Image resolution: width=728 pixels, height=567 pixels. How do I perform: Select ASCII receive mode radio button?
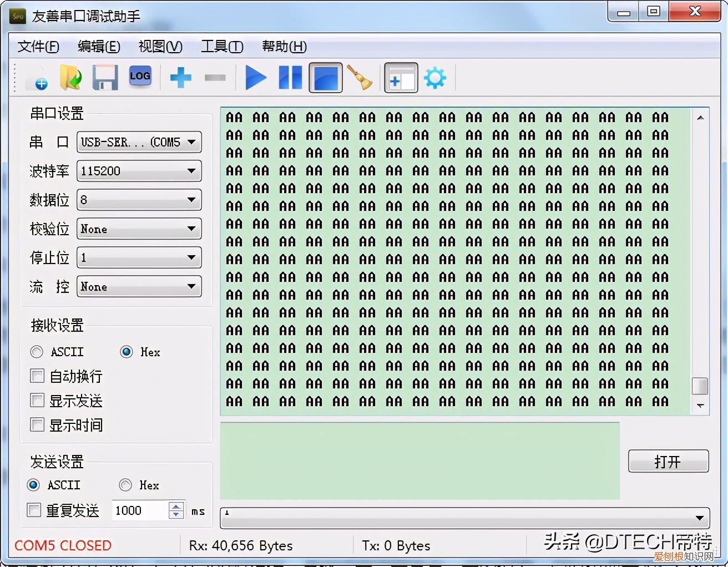point(37,352)
